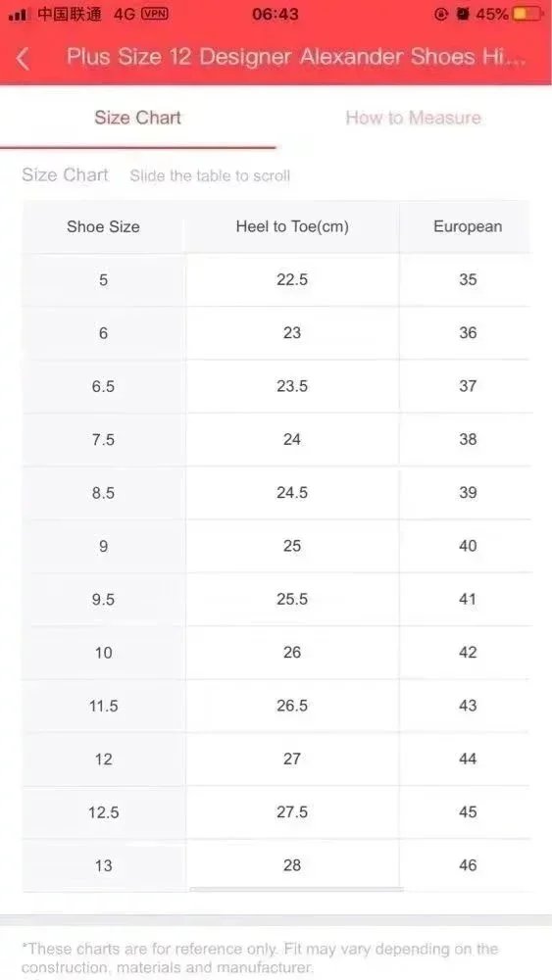552x980 pixels.
Task: Tap the rotation lock status icon
Action: click(441, 14)
